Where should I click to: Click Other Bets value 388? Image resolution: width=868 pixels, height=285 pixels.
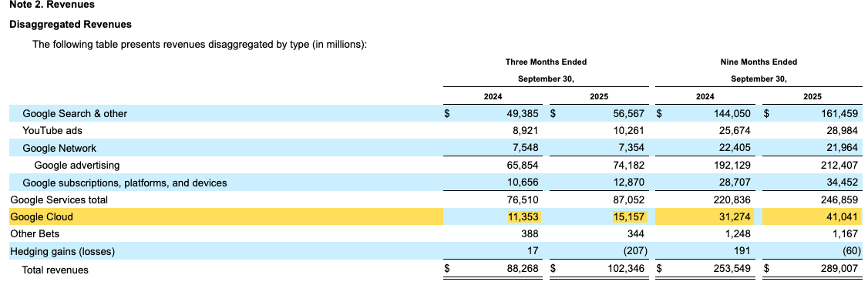pyautogui.click(x=530, y=233)
